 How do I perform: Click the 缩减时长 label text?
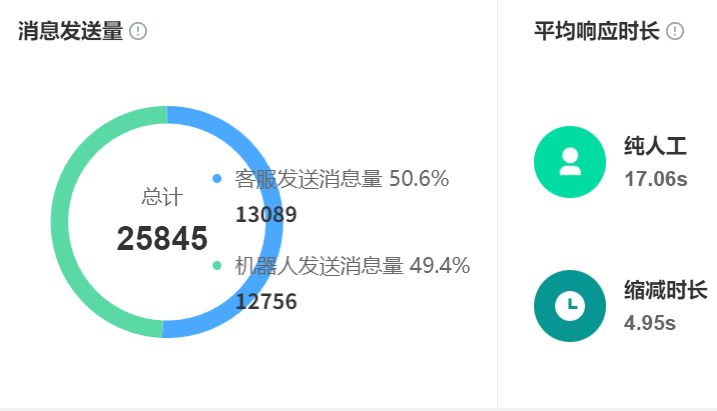tap(665, 291)
